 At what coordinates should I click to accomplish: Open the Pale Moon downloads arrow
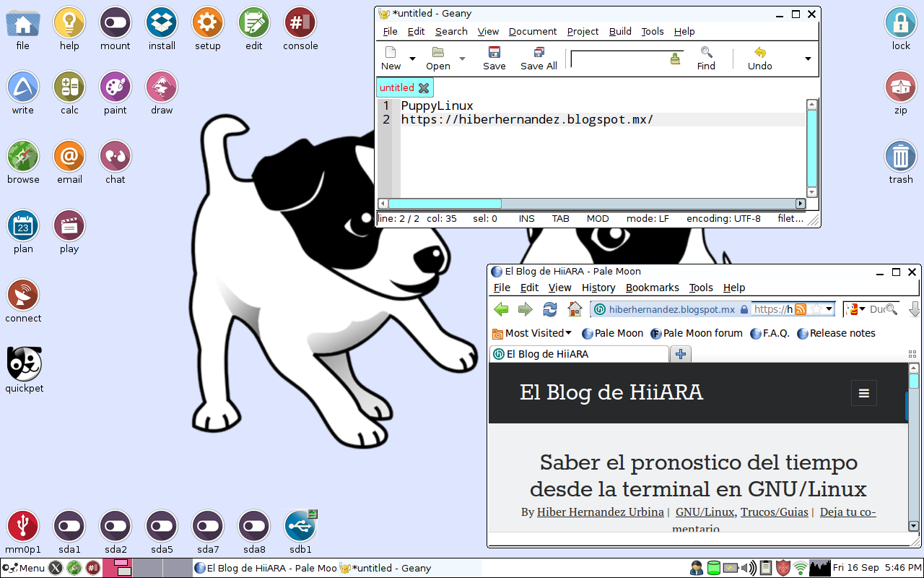(914, 309)
